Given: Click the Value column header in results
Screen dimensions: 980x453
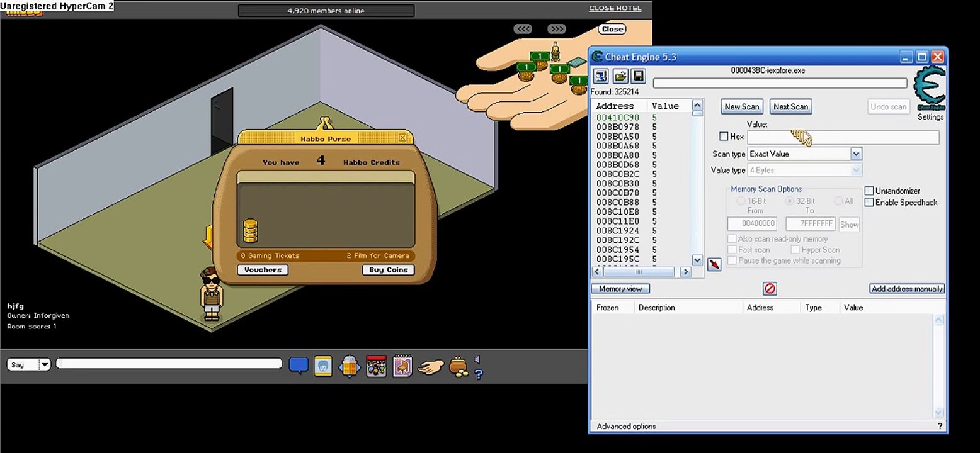Looking at the screenshot, I should pos(665,106).
